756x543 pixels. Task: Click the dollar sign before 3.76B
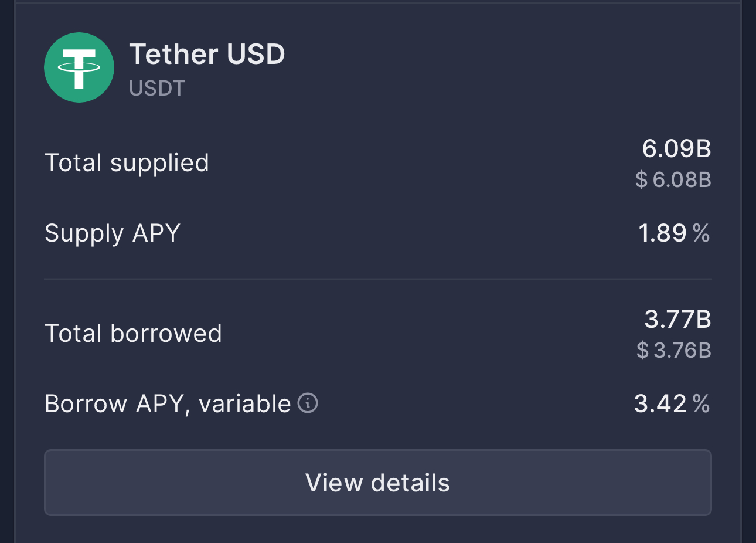(643, 350)
